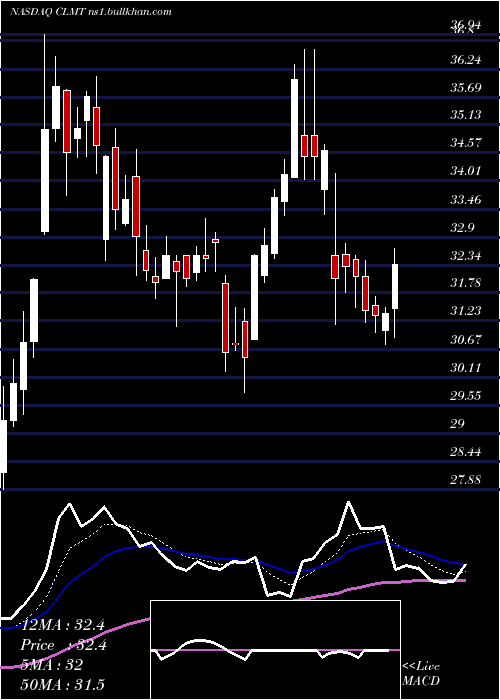
Task: Click the 33.46 price axis label
Action: pos(466,200)
